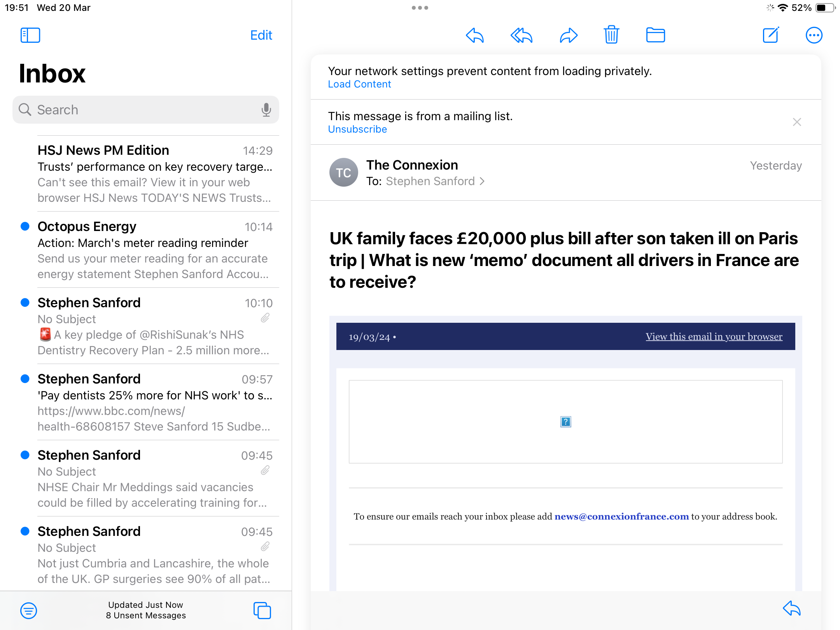
Task: Tap the dictation microphone in Search
Action: 266,110
